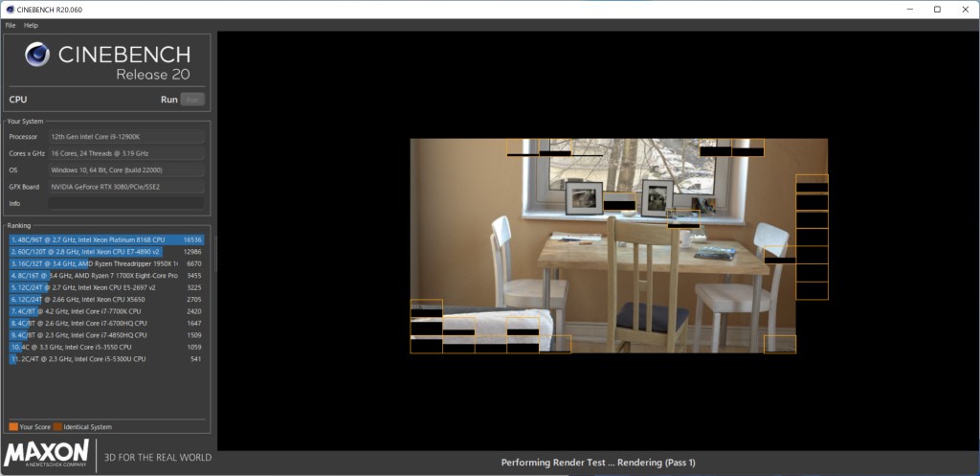Click the Your Score orange legend swatch

pos(13,426)
